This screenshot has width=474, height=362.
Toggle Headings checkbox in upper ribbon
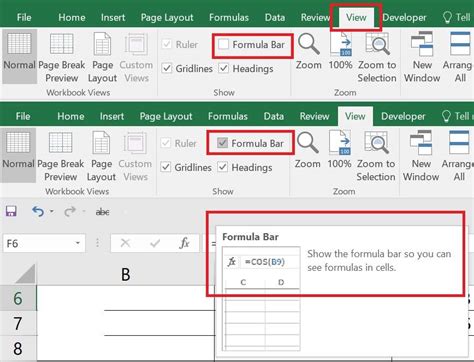224,68
